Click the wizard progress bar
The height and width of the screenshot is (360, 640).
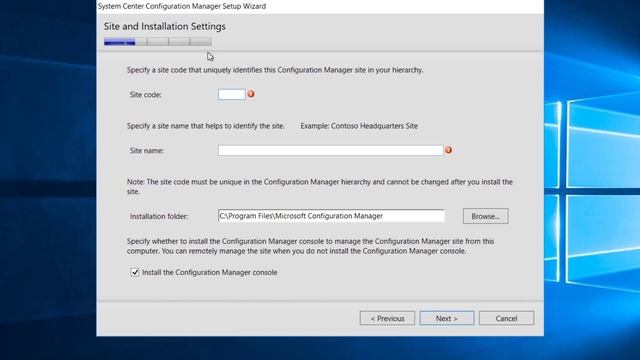pyautogui.click(x=158, y=42)
